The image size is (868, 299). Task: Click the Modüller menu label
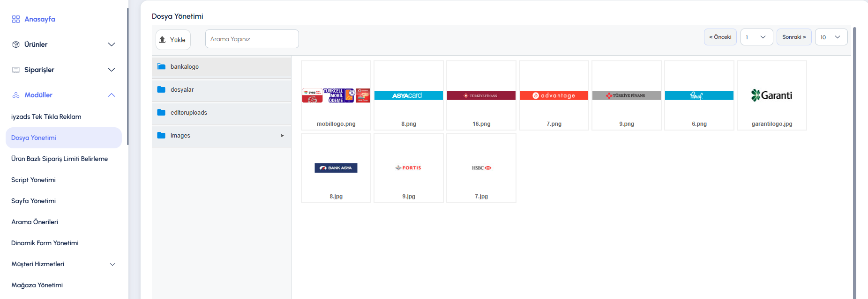click(x=38, y=95)
